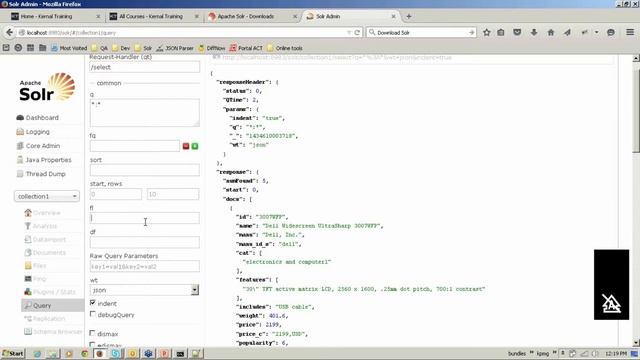The image size is (640, 360).
Task: Switch to Apache Solr - Downloads tab
Action: (252, 16)
